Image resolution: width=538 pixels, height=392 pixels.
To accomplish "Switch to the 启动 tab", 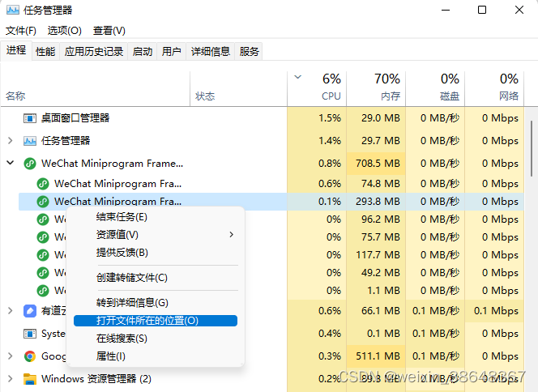I will tap(143, 52).
